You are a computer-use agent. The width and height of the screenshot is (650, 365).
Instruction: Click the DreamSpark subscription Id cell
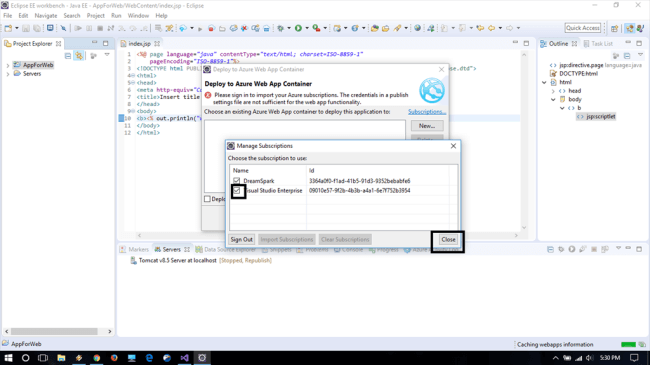click(359, 181)
